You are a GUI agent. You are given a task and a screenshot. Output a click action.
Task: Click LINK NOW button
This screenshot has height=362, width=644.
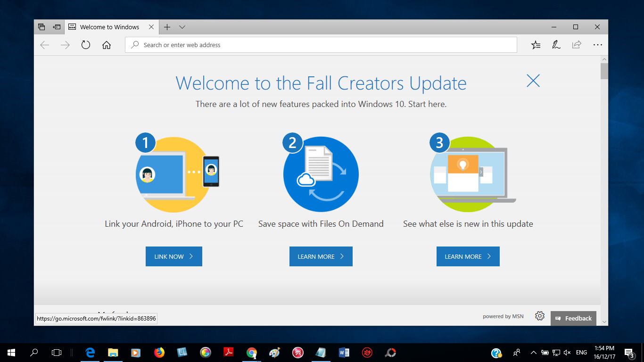174,256
